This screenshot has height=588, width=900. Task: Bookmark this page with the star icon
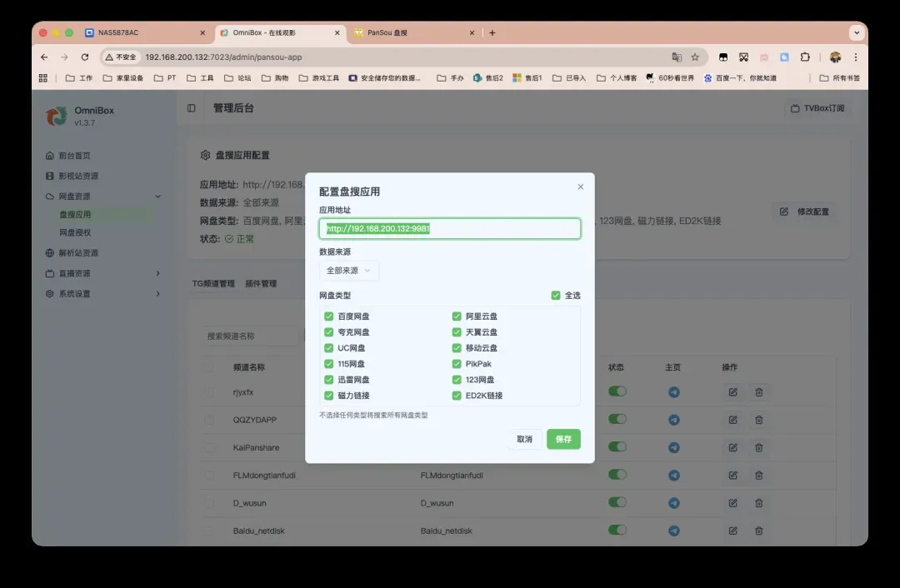[695, 57]
